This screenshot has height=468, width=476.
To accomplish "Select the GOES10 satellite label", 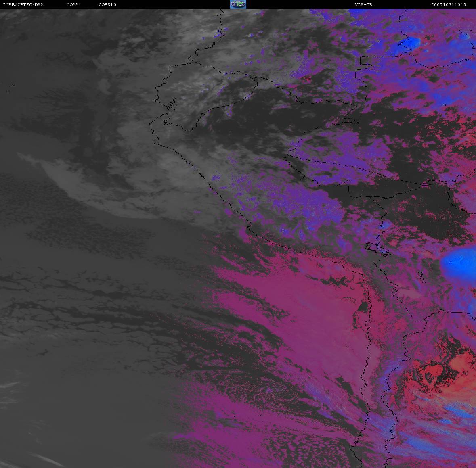I will click(107, 4).
